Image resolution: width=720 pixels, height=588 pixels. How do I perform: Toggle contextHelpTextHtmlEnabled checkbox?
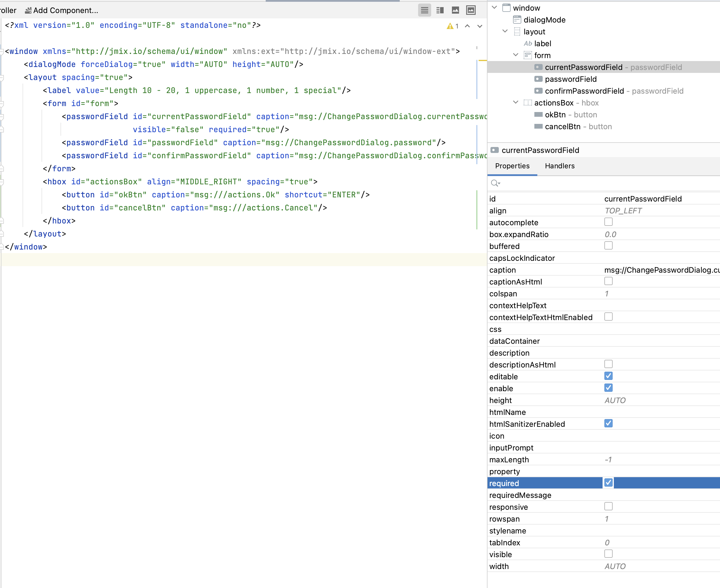click(608, 317)
